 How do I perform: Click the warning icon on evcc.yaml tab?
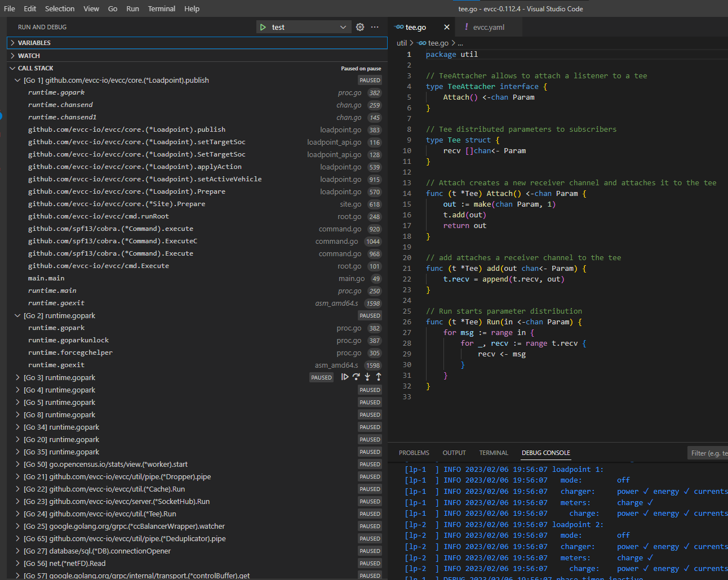click(x=465, y=26)
